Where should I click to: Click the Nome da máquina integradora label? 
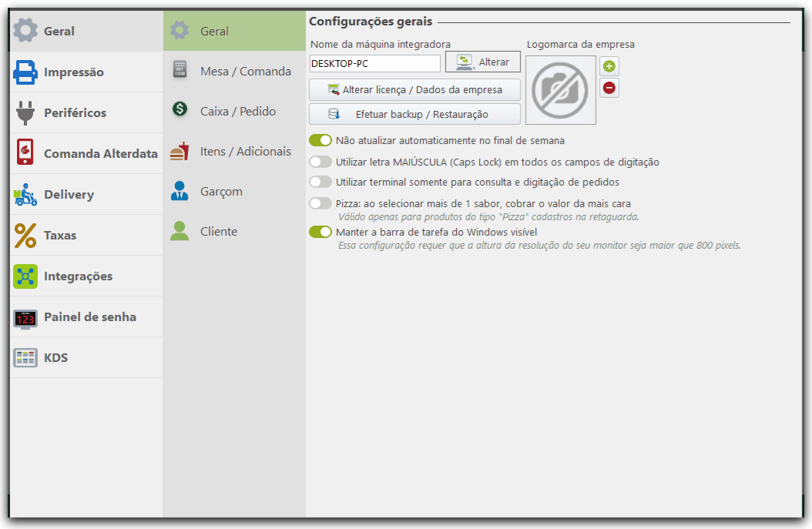(x=381, y=45)
